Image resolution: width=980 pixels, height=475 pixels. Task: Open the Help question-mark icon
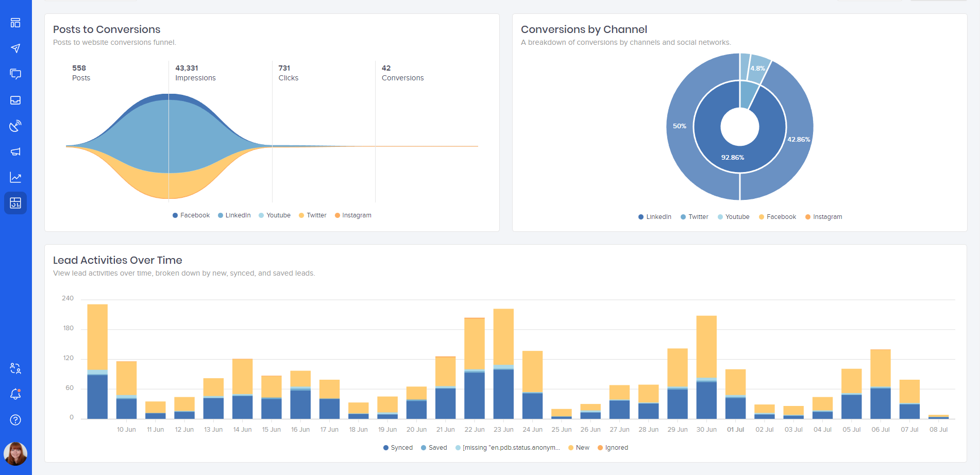(15, 420)
